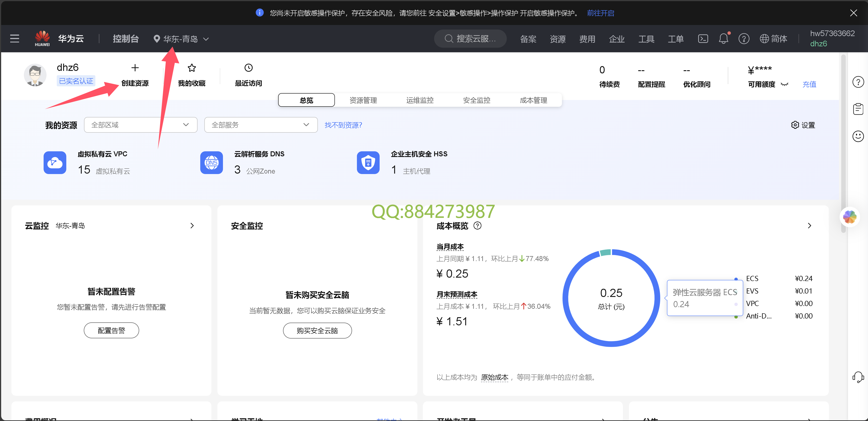Click the 当月成本 label

(450, 247)
